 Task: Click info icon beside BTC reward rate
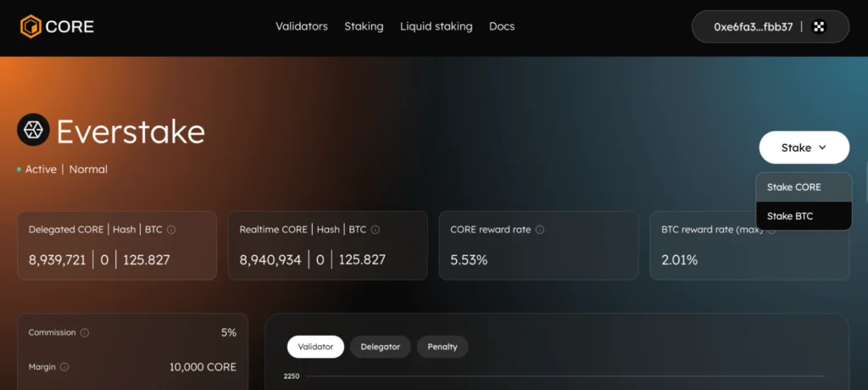[770, 230]
